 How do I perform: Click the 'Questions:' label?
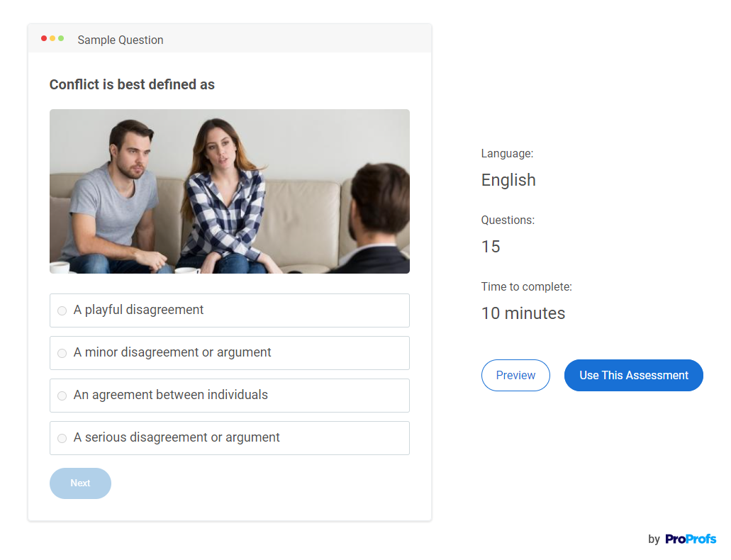pos(508,220)
